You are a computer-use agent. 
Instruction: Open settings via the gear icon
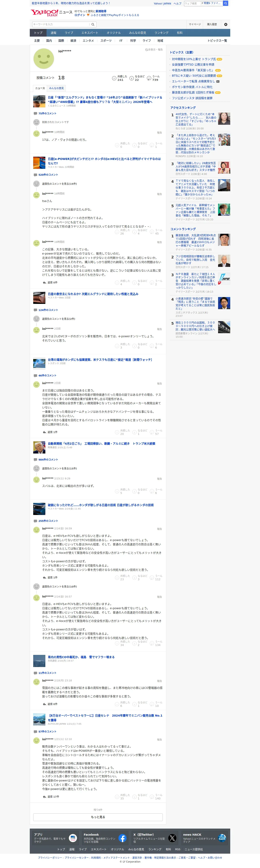pos(226,24)
